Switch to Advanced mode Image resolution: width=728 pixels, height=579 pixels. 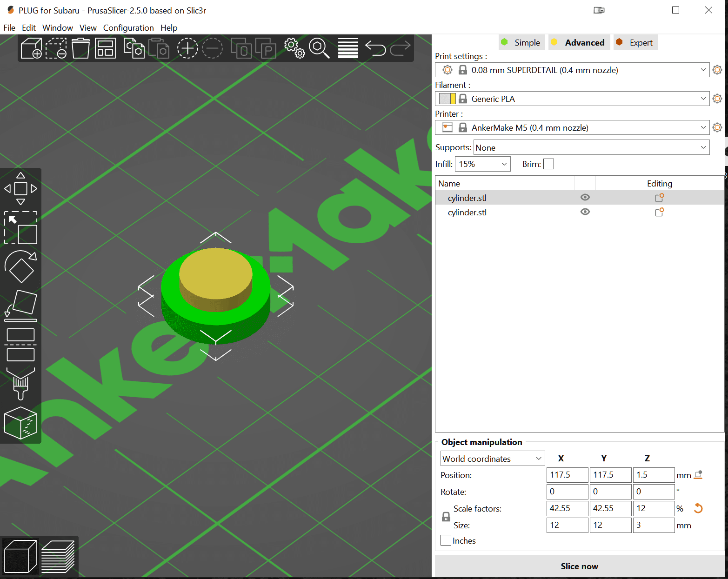tap(579, 42)
